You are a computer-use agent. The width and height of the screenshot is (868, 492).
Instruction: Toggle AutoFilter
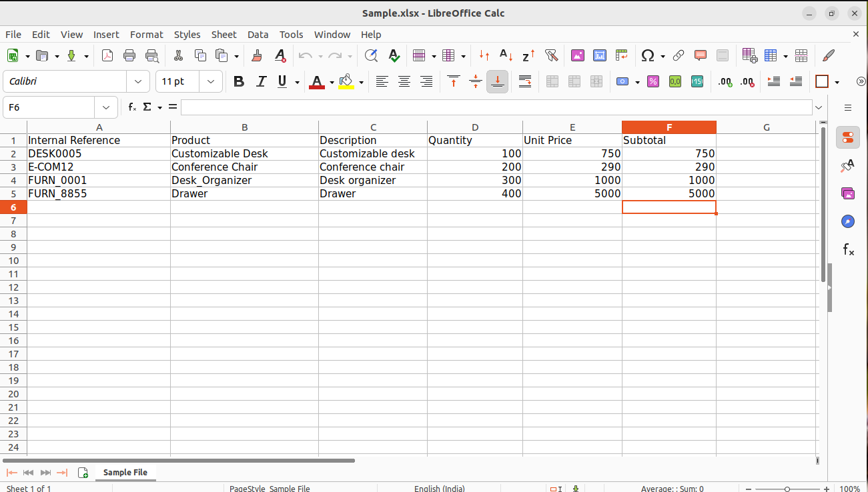(x=551, y=56)
